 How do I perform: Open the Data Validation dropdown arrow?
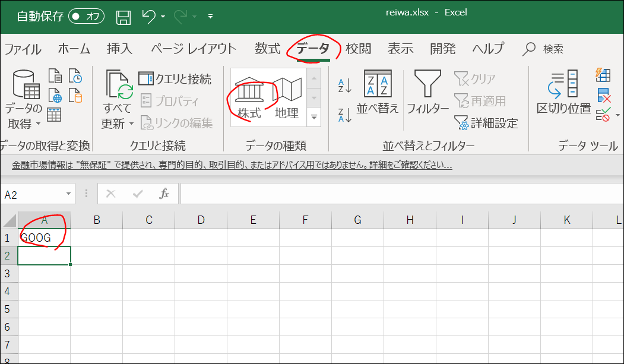point(617,115)
